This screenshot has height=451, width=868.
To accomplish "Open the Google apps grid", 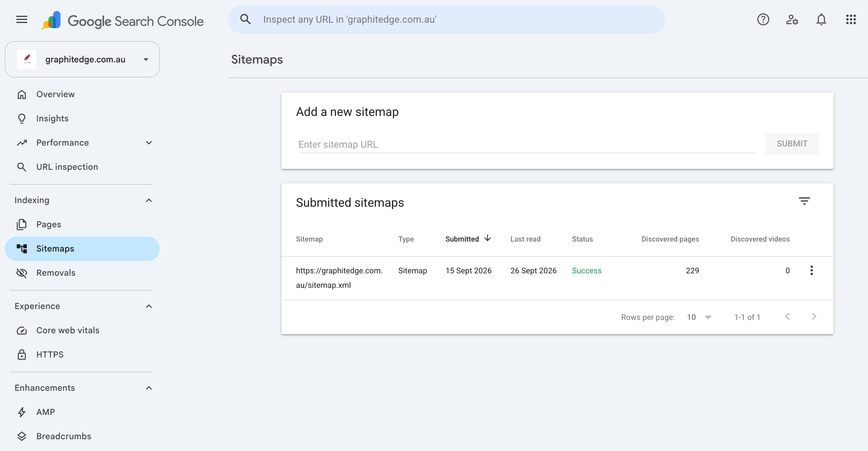I will click(851, 20).
